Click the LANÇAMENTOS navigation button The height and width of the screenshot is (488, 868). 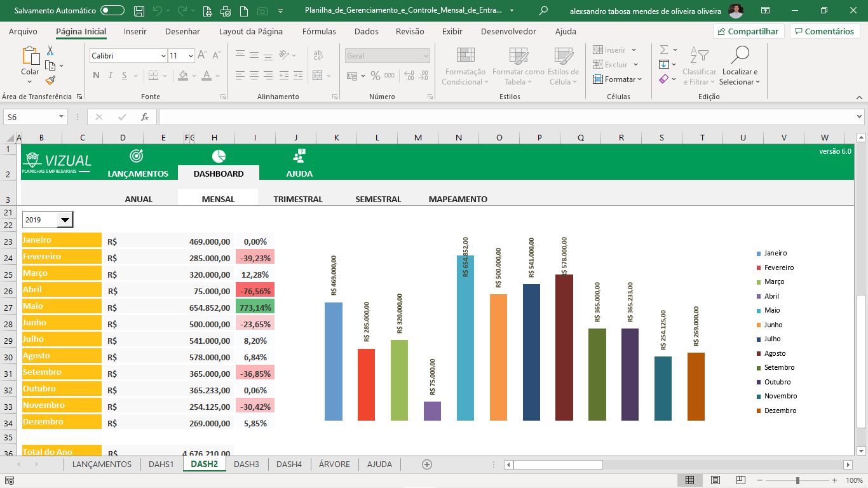(138, 173)
